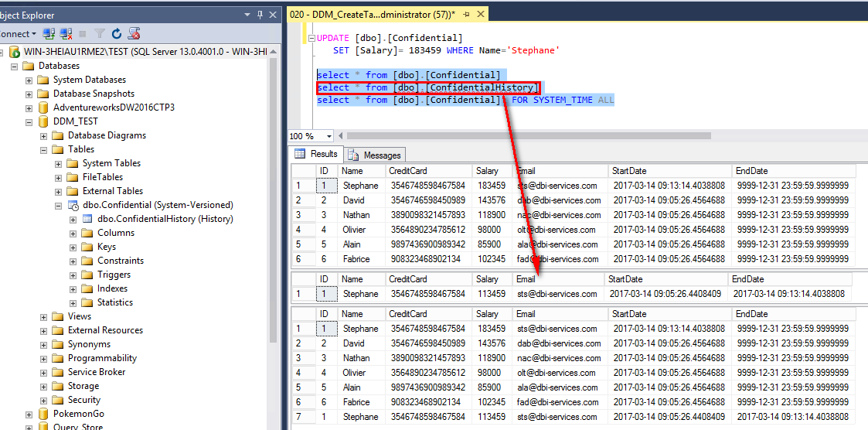Click the Salary column header in first grid
The height and width of the screenshot is (430, 868).
(492, 171)
